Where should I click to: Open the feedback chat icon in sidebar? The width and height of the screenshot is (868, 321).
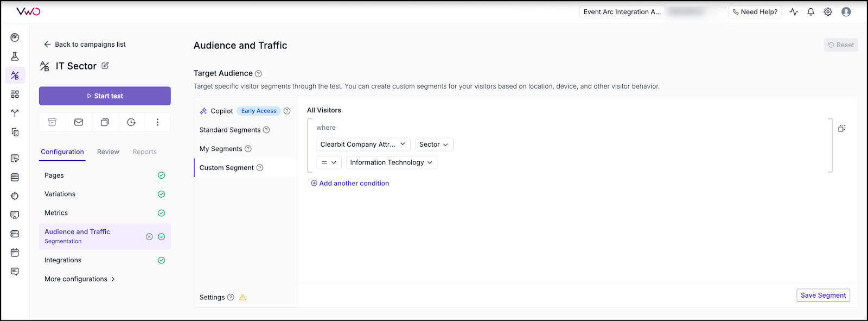[15, 272]
